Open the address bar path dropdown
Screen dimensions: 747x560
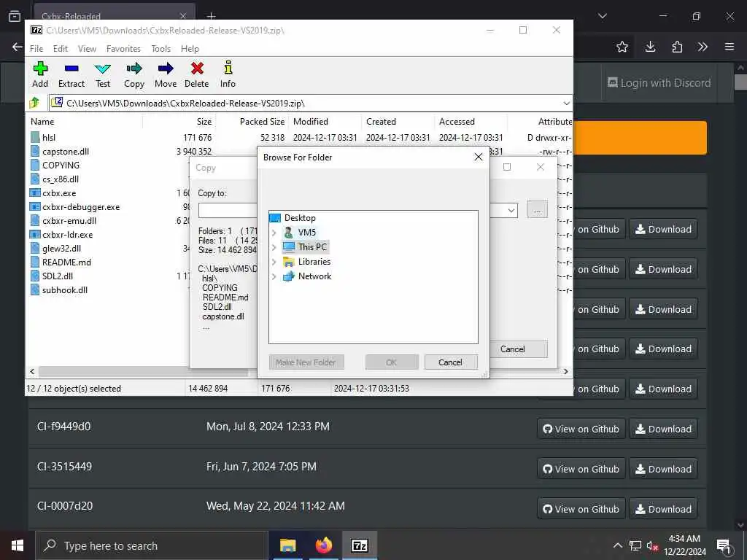pos(566,103)
